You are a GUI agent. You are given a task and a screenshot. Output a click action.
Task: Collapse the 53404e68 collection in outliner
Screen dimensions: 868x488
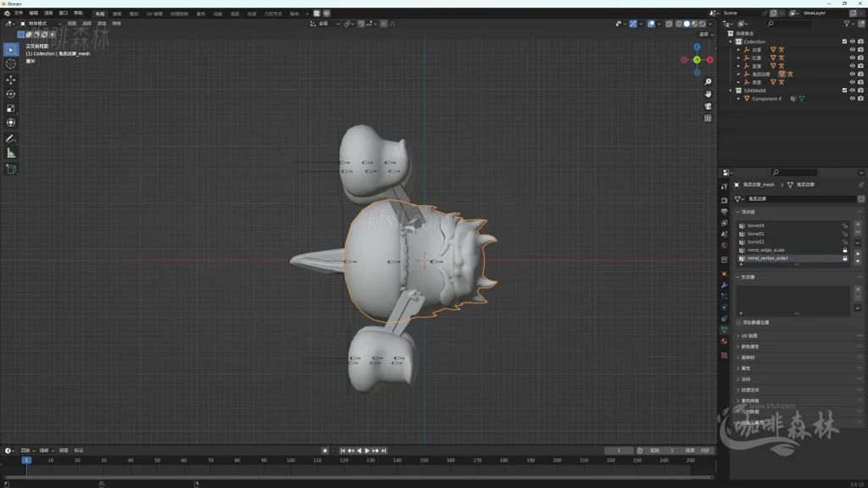point(731,91)
